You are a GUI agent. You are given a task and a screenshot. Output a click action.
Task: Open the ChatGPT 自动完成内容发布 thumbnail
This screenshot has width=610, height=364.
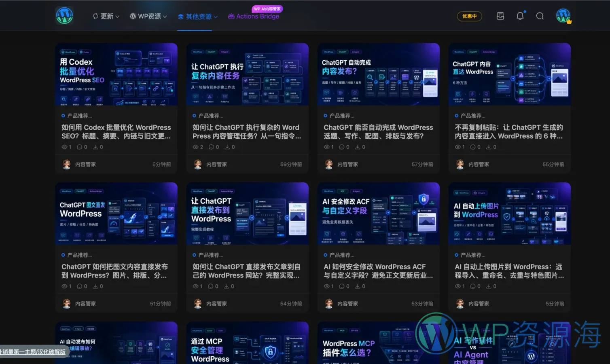[x=378, y=74]
